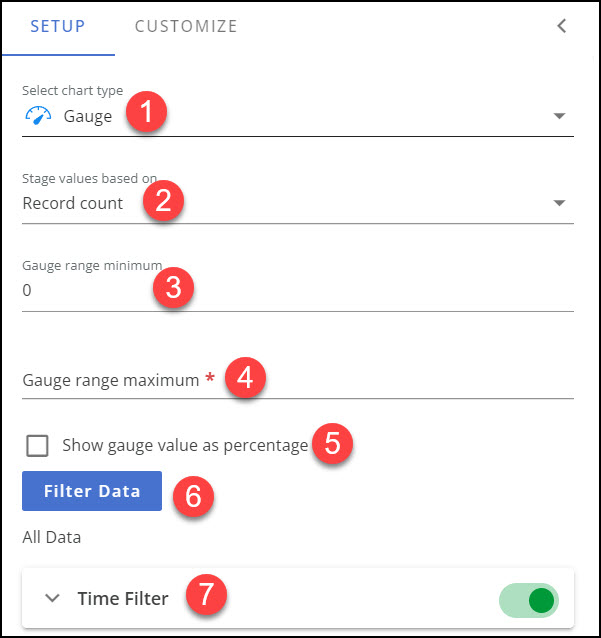
Task: Click the gauge chart type icon
Action: click(37, 116)
